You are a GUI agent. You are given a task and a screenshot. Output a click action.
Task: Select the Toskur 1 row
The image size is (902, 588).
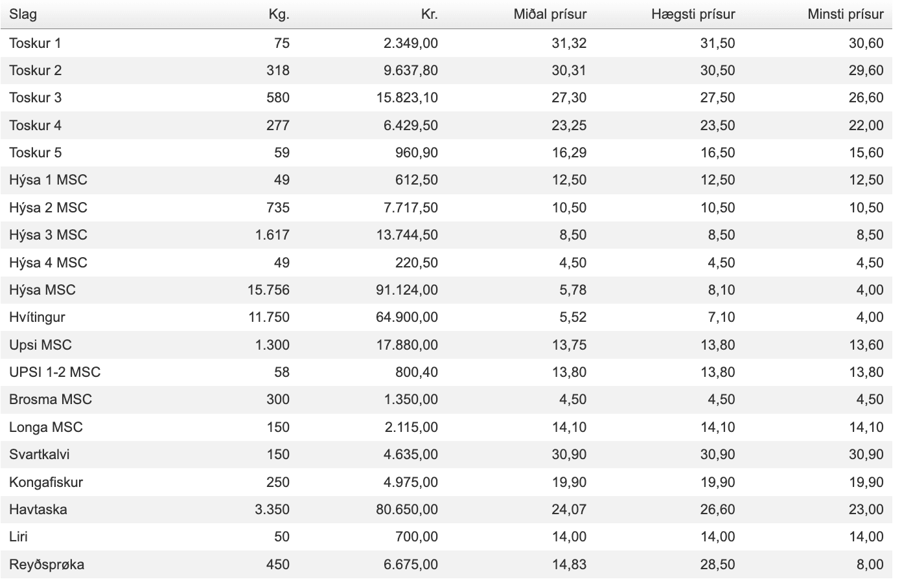point(446,43)
